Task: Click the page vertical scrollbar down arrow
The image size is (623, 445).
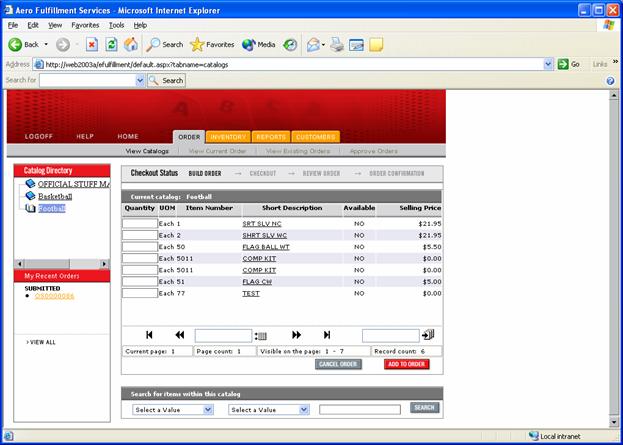Action: tap(614, 422)
